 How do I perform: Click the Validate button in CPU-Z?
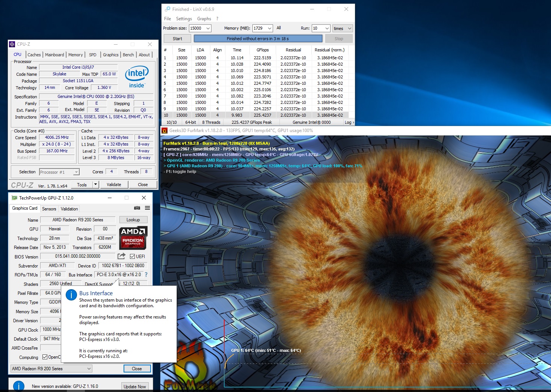pyautogui.click(x=114, y=185)
